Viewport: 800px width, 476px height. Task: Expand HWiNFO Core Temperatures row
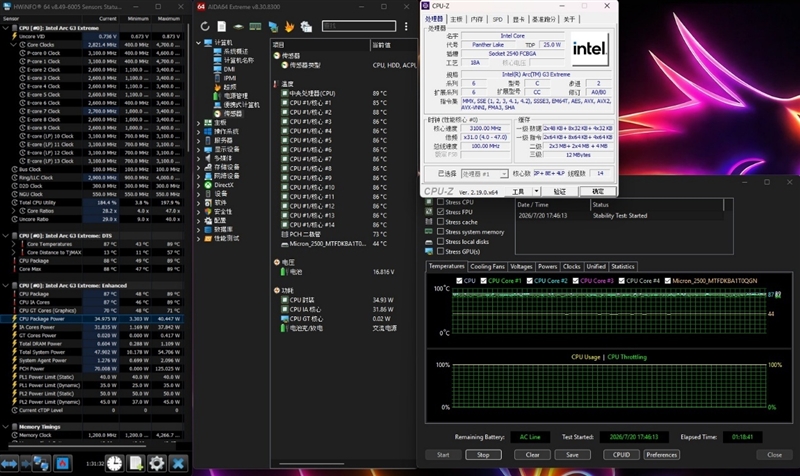(13, 244)
